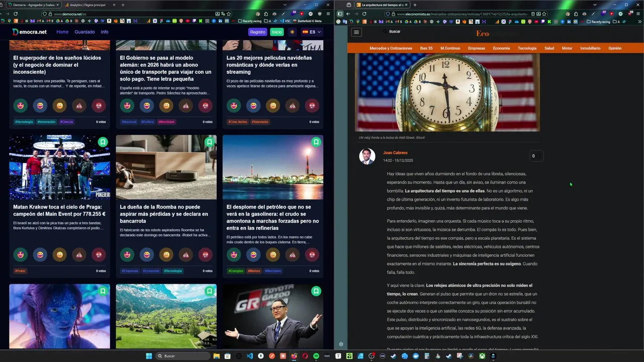Open the Tecnología section on elEconomista

coord(527,48)
